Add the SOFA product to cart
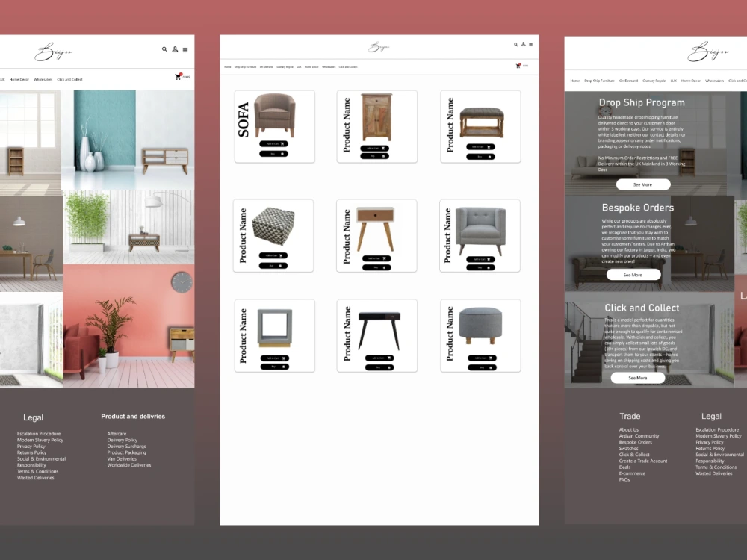The height and width of the screenshot is (560, 747). pos(274,143)
